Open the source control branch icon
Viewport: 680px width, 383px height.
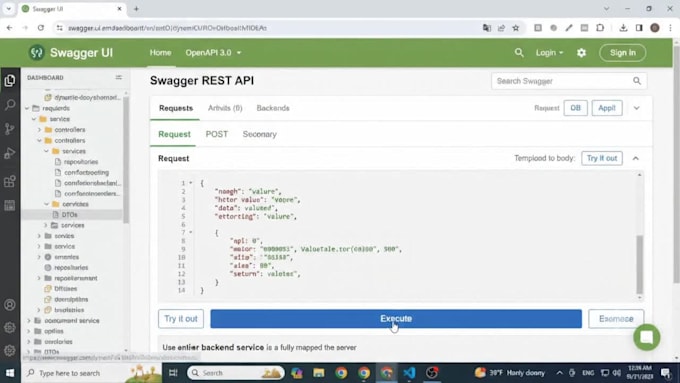(x=10, y=129)
